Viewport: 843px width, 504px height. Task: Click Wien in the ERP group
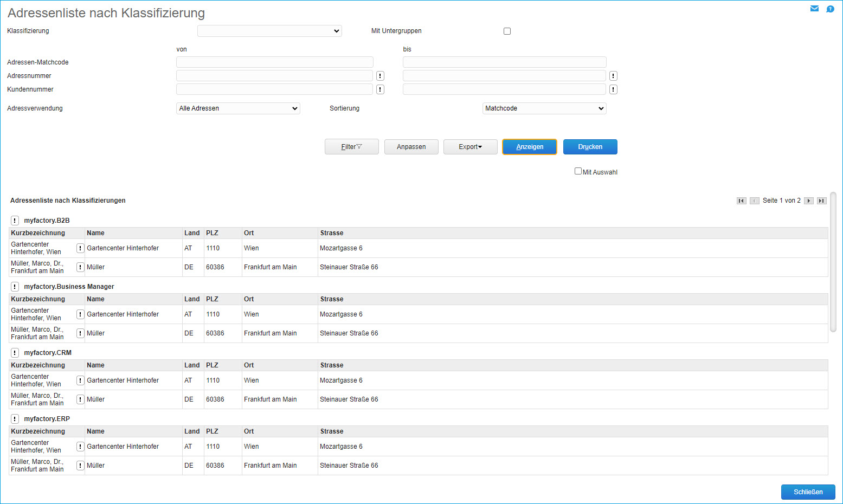point(252,447)
